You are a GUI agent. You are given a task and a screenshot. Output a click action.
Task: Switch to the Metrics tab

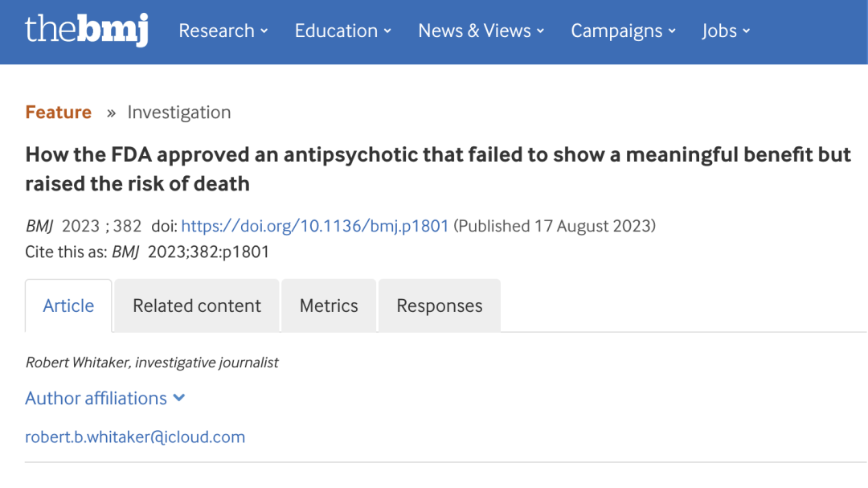tap(329, 306)
